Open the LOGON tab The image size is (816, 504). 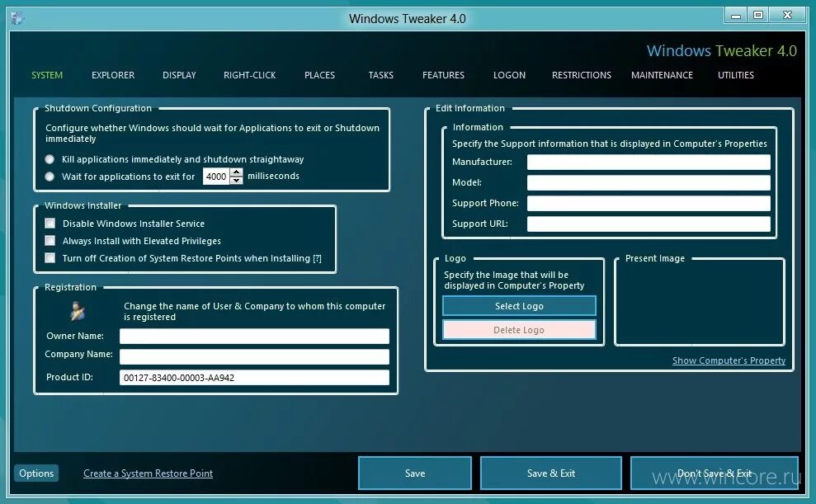pos(509,75)
